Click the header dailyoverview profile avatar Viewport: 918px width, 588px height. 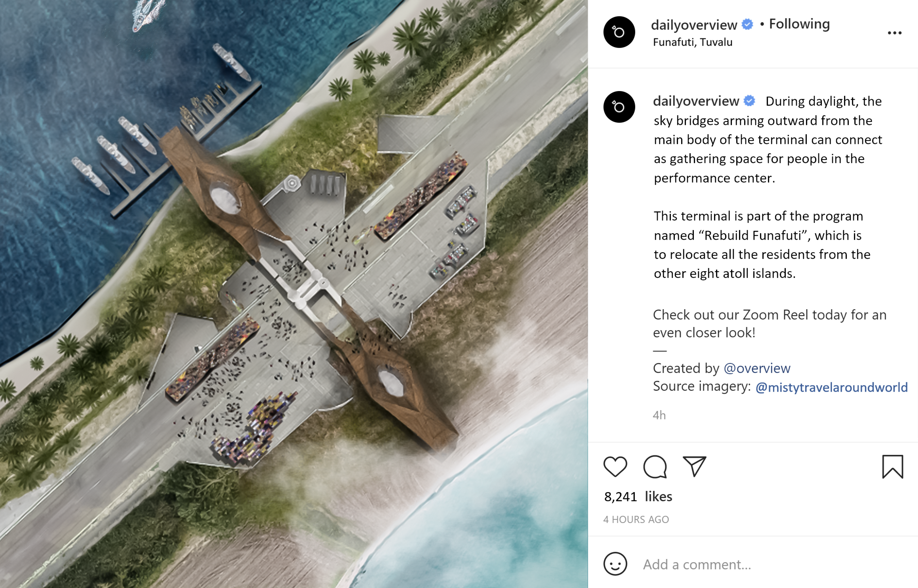619,32
